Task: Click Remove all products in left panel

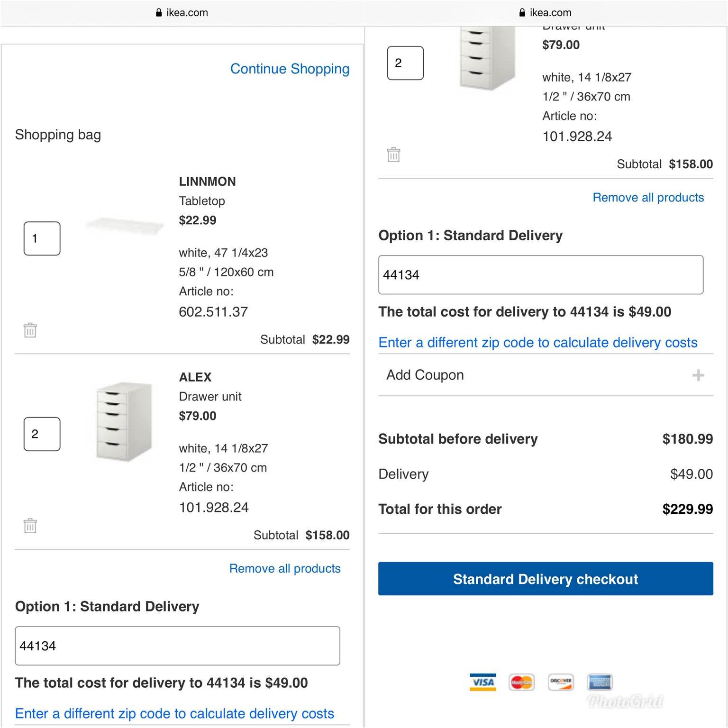Action: coord(285,568)
